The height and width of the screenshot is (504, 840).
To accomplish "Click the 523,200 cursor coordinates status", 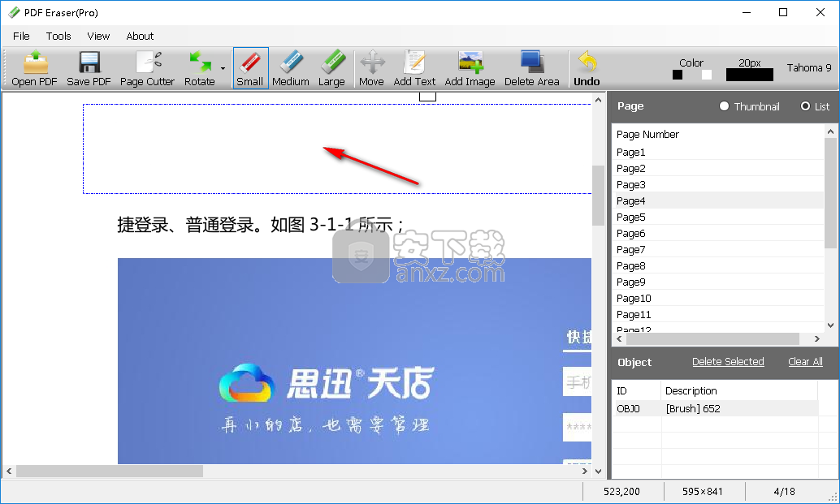I will pyautogui.click(x=621, y=491).
